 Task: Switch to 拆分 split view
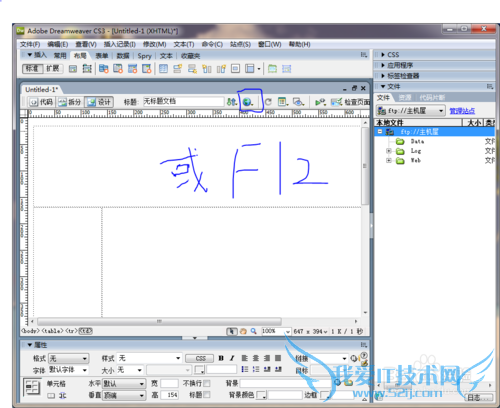click(x=70, y=102)
